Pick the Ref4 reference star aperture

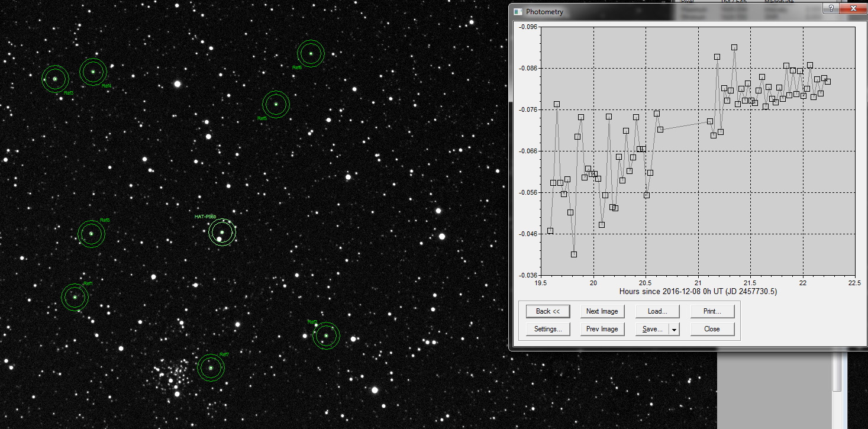[93, 72]
